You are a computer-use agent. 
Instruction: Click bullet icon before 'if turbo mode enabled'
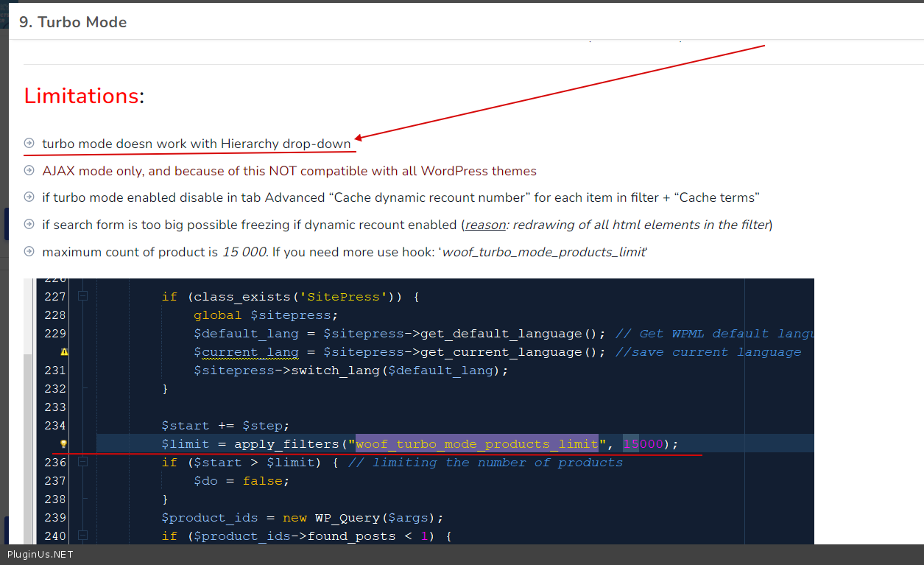[x=29, y=197]
